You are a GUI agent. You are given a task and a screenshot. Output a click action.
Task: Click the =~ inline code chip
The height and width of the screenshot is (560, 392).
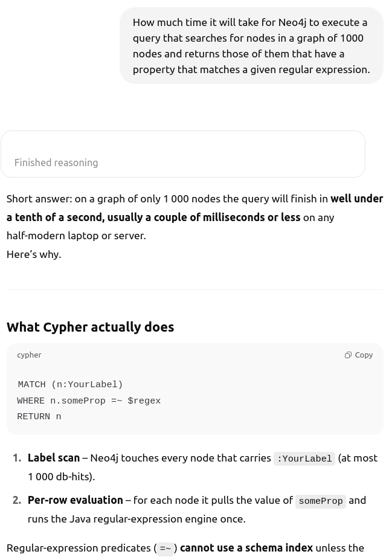coord(165,549)
